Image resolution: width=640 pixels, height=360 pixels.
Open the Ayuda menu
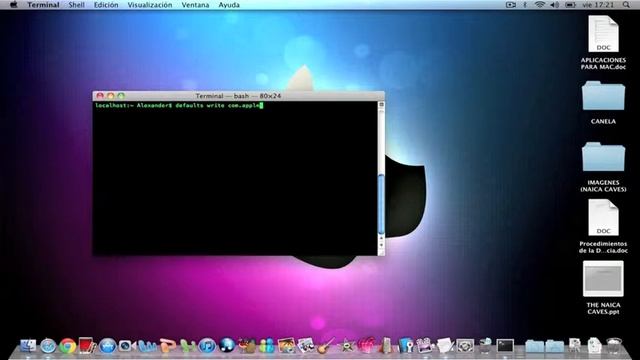229,5
